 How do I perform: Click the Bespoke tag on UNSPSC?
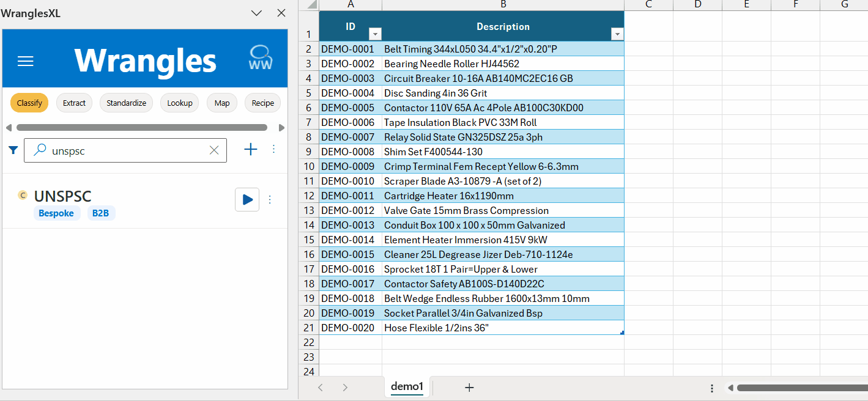(56, 213)
